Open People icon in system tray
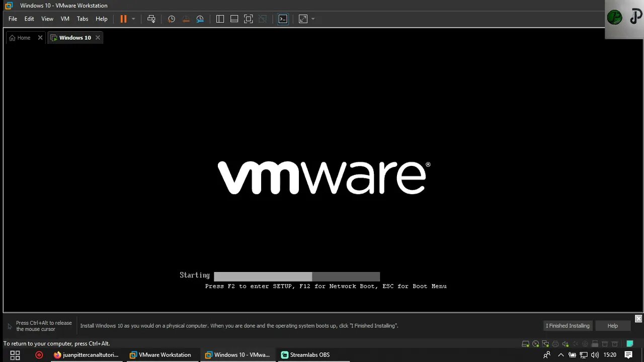 click(547, 355)
